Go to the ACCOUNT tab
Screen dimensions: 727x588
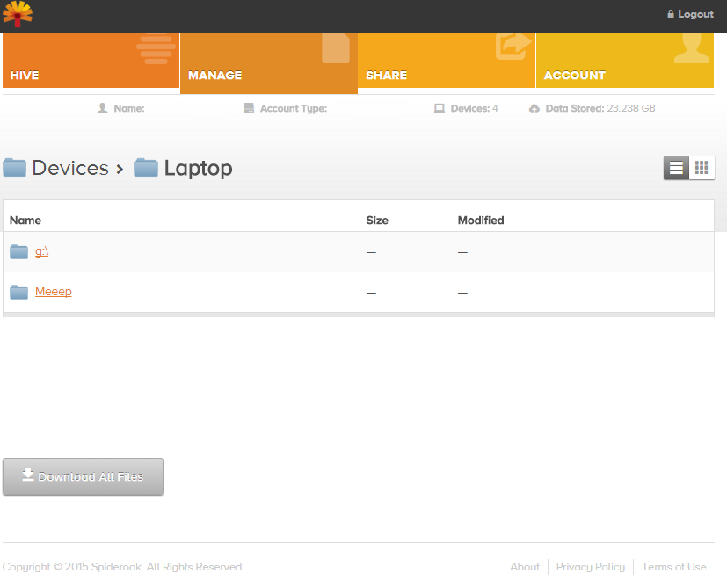pyautogui.click(x=625, y=60)
